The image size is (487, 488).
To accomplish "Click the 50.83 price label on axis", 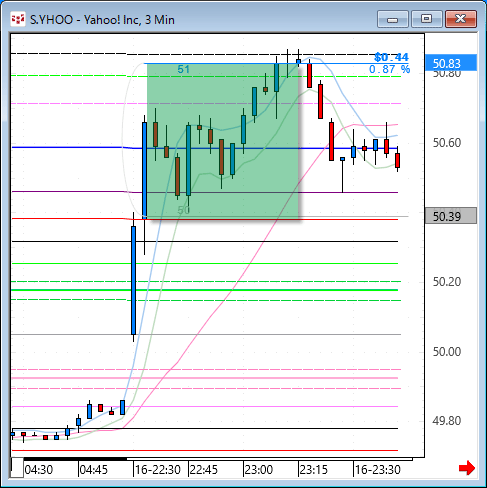I will (x=451, y=63).
